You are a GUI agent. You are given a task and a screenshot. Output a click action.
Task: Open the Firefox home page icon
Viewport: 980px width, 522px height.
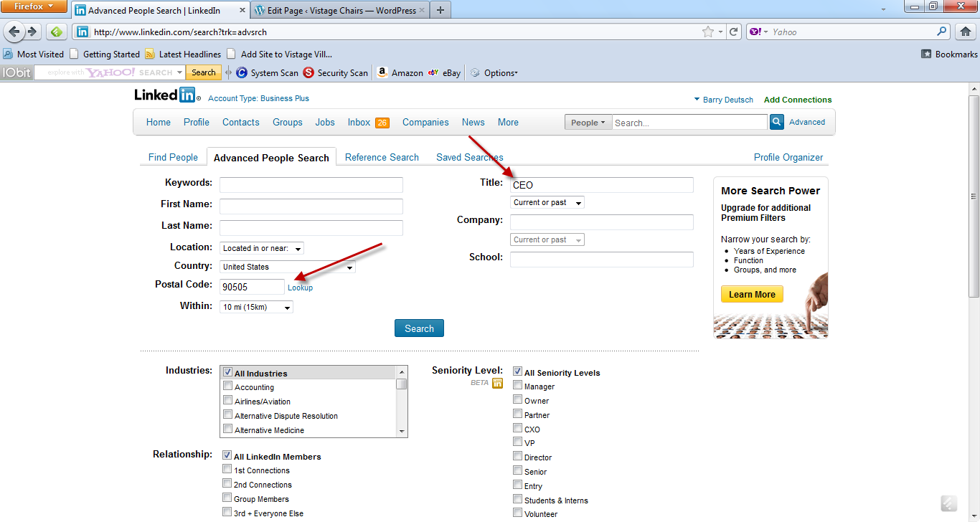point(965,32)
